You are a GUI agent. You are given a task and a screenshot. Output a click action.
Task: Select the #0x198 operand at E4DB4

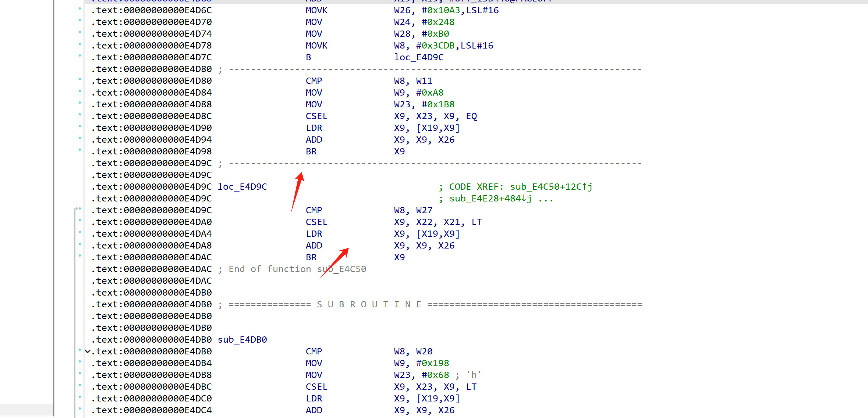(432, 363)
